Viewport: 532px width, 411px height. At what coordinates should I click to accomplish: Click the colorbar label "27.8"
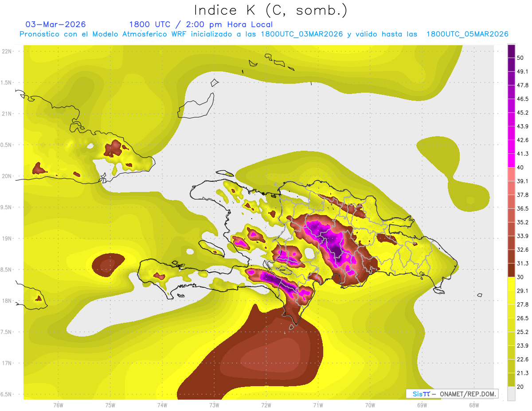(522, 304)
